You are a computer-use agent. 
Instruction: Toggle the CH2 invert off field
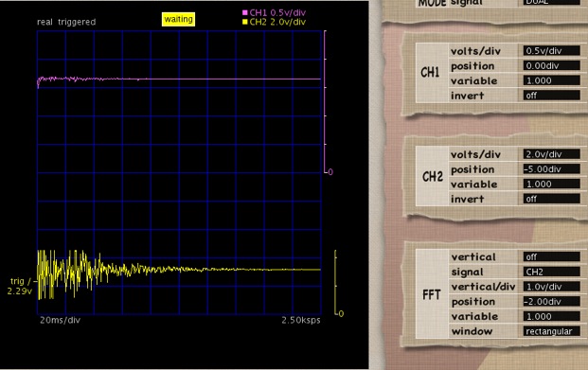pos(551,199)
